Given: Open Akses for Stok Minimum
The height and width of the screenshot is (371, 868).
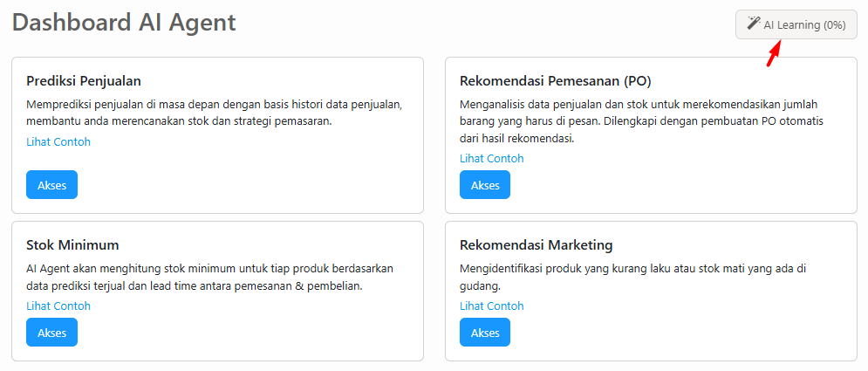Looking at the screenshot, I should (51, 332).
